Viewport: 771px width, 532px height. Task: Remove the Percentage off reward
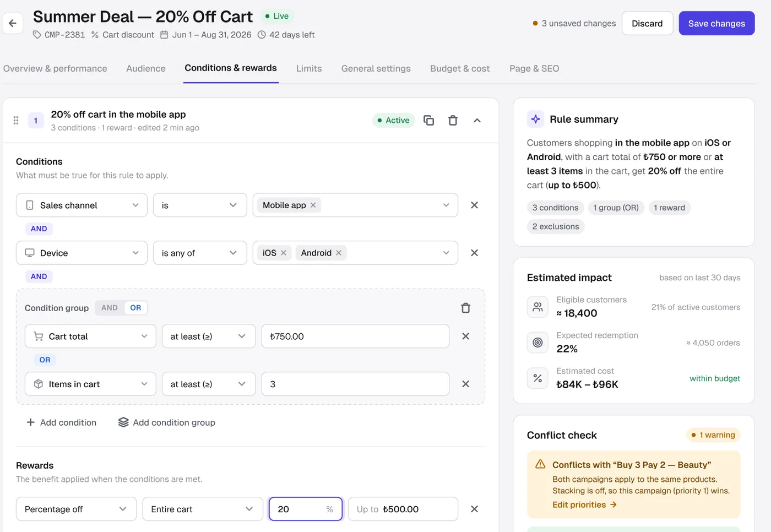[474, 509]
